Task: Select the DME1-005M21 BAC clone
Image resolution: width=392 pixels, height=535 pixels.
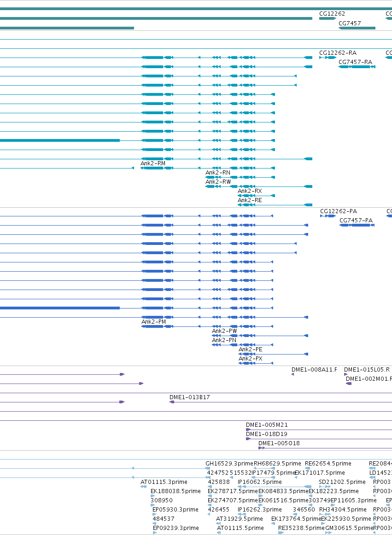Action: coord(319,430)
